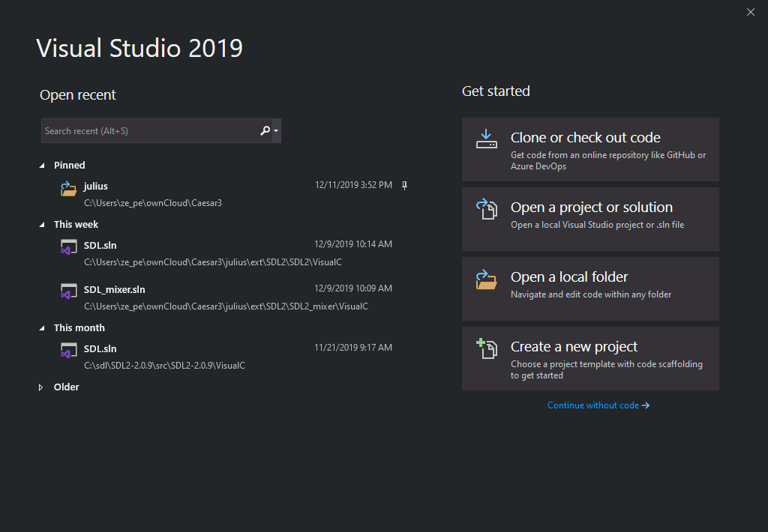Screen dimensions: 768x532
Task: Select Open a local folder
Action: click(590, 288)
